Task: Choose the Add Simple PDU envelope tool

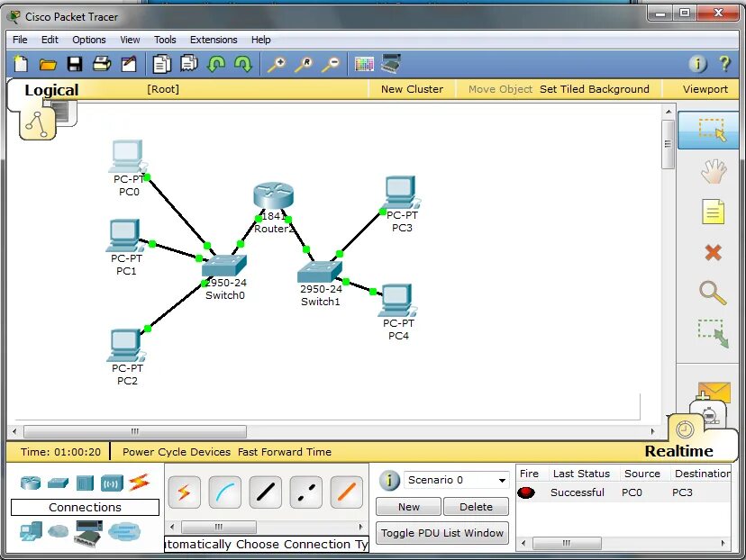Action: coord(714,393)
